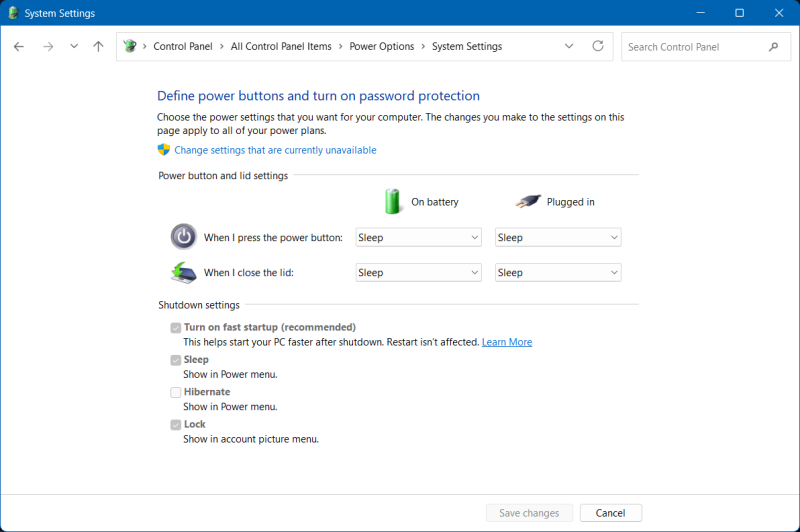
Task: Go up one level with up arrow
Action: 98,47
